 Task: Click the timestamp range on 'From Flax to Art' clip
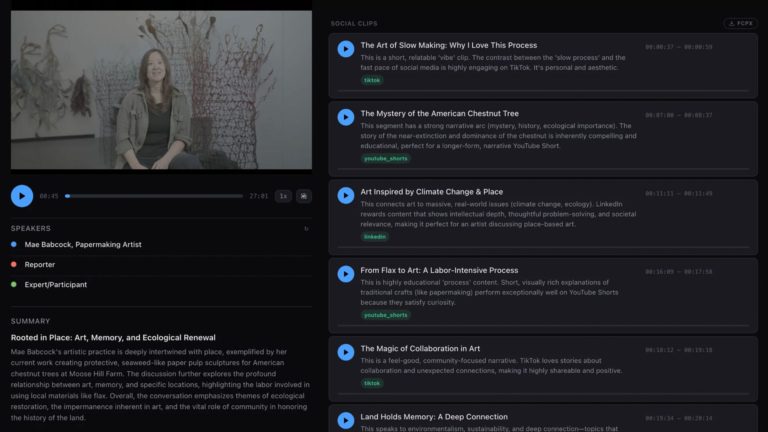tap(678, 271)
